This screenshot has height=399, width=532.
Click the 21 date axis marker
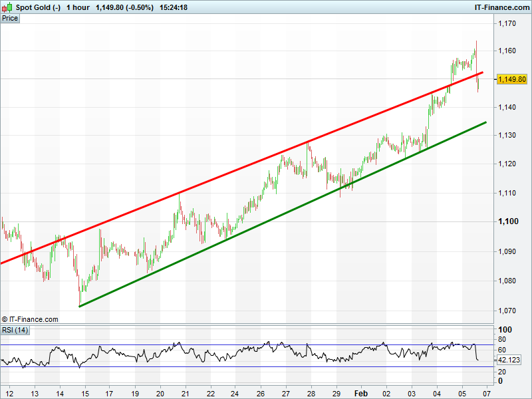point(186,393)
